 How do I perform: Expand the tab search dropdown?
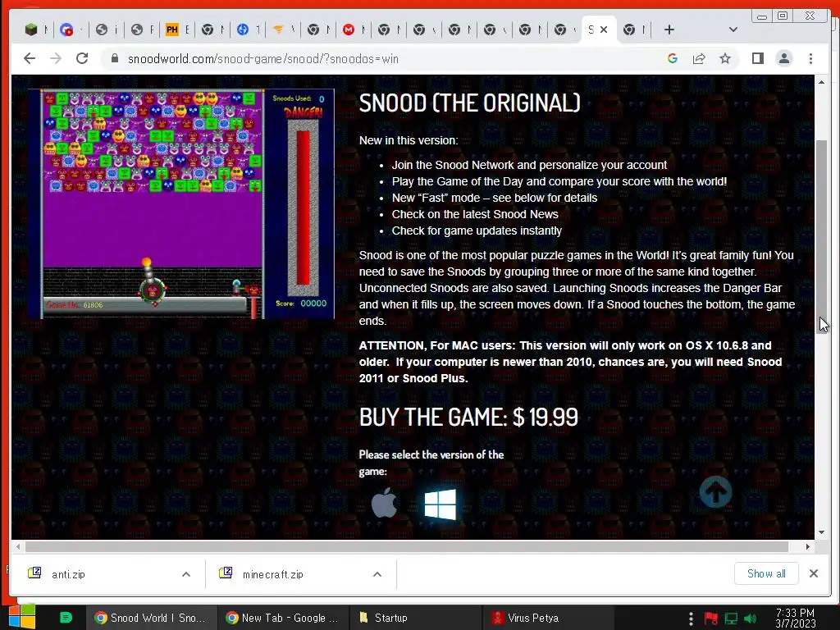[x=733, y=30]
